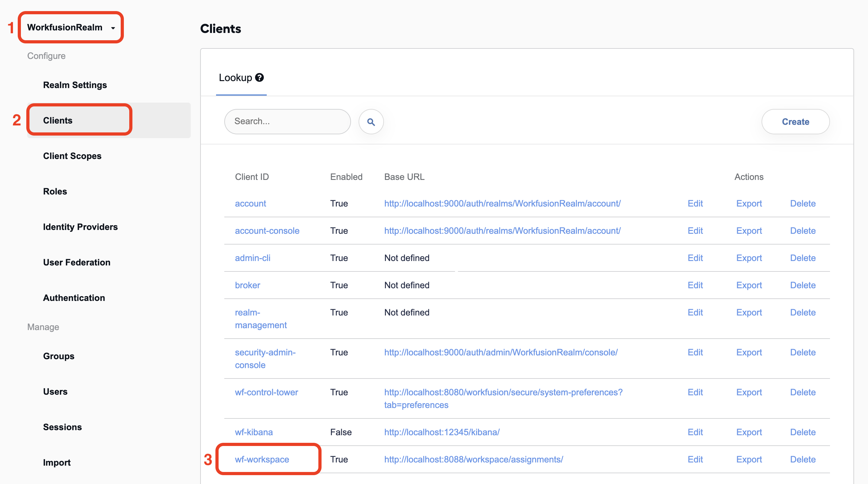Image resolution: width=868 pixels, height=484 pixels.
Task: Open the security-admin-console base URL
Action: [x=501, y=352]
